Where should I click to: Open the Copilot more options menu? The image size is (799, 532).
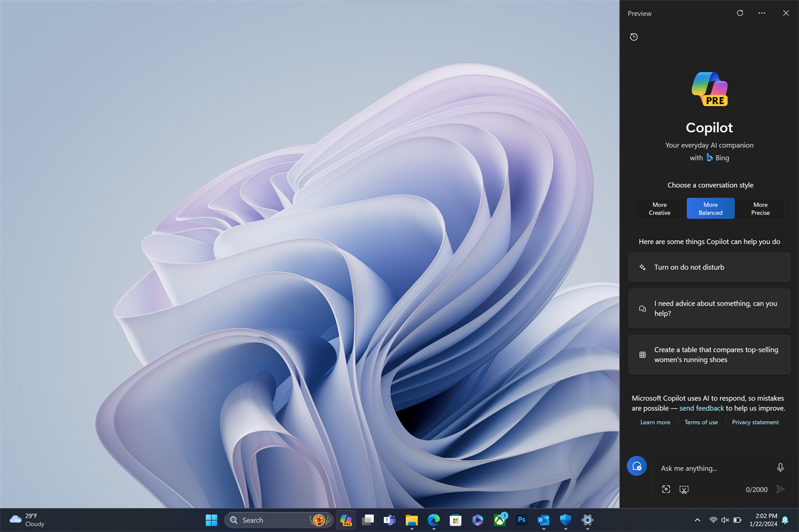click(x=762, y=13)
